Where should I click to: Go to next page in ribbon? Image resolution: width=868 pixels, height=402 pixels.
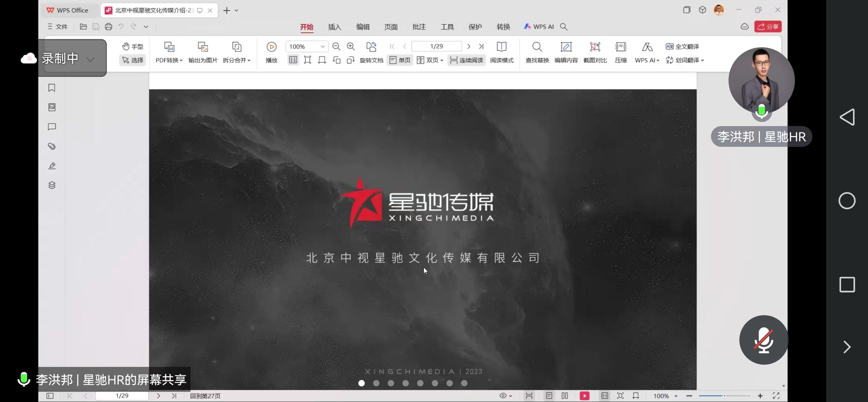click(469, 47)
